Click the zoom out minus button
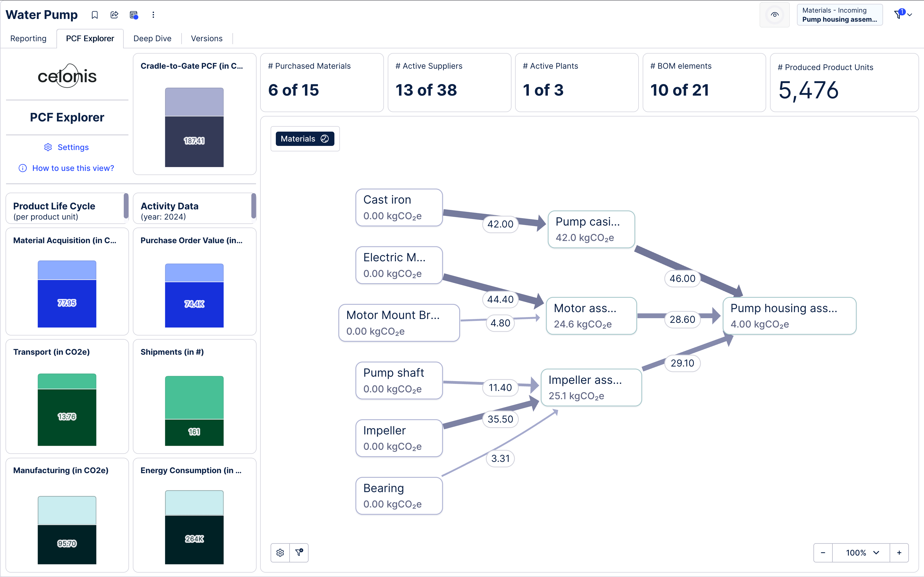The width and height of the screenshot is (924, 577). click(823, 553)
